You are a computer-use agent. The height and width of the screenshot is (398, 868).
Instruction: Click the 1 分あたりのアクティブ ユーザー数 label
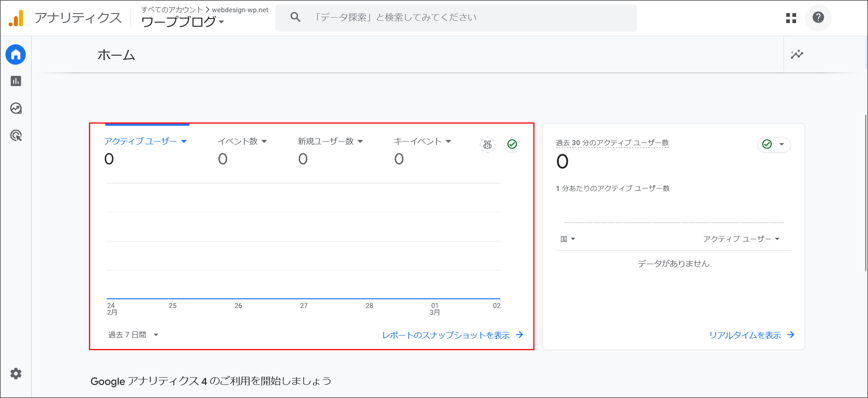[x=613, y=188]
